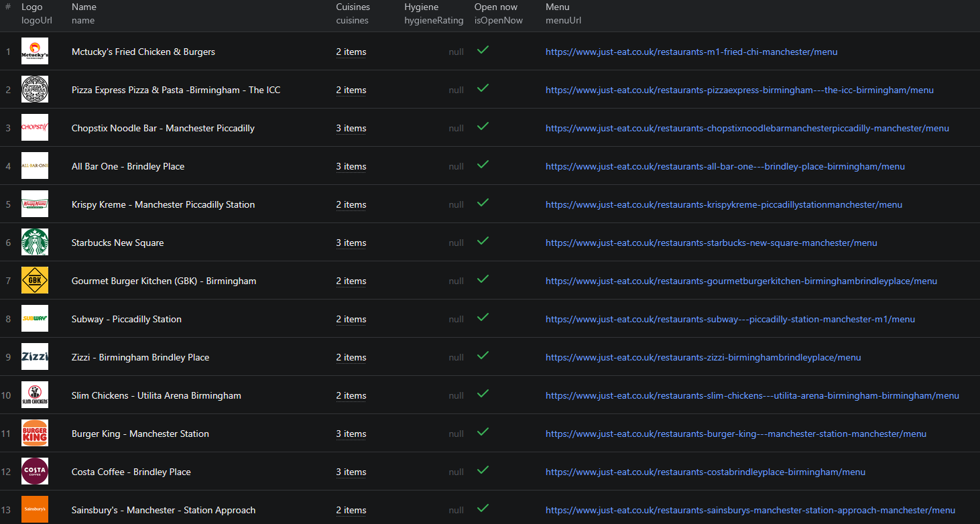Open the Slim Chickens Utilita Arena menu link
This screenshot has height=524, width=980.
752,395
